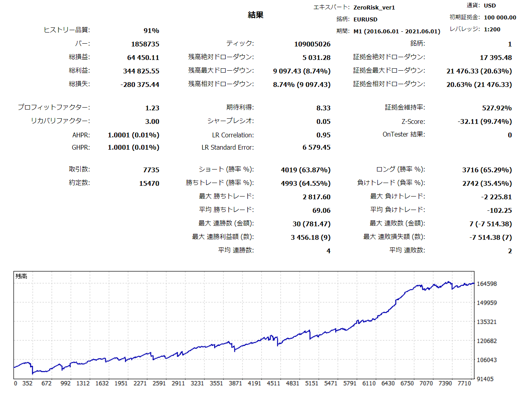Click balance chart axis value 120682

[x=487, y=341]
